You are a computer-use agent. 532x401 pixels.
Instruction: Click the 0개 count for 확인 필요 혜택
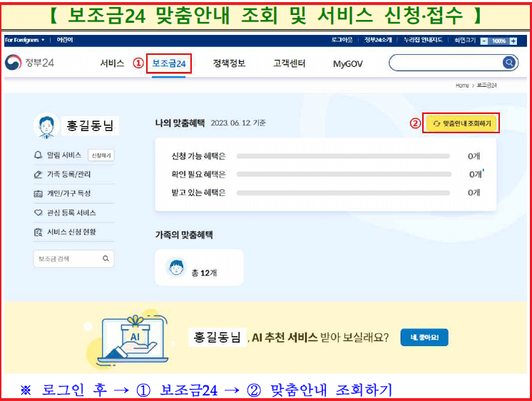click(x=475, y=175)
